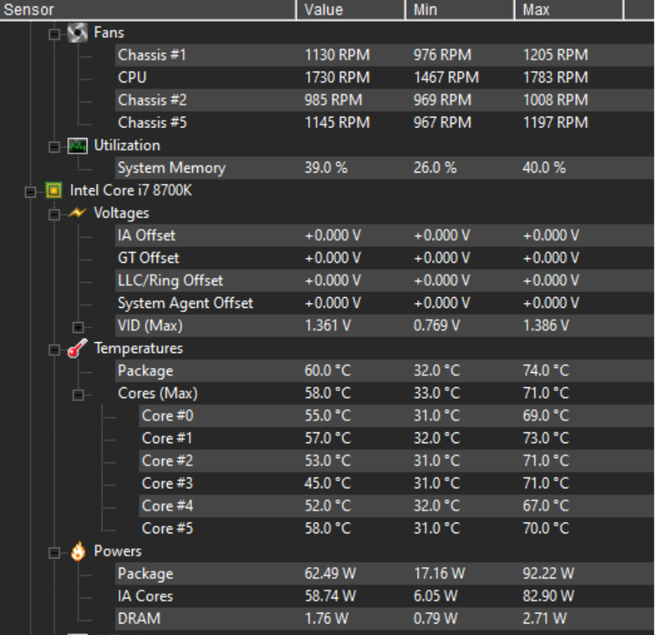Select the Core #2 temperature row
This screenshot has width=672, height=635.
pyautogui.click(x=396, y=461)
